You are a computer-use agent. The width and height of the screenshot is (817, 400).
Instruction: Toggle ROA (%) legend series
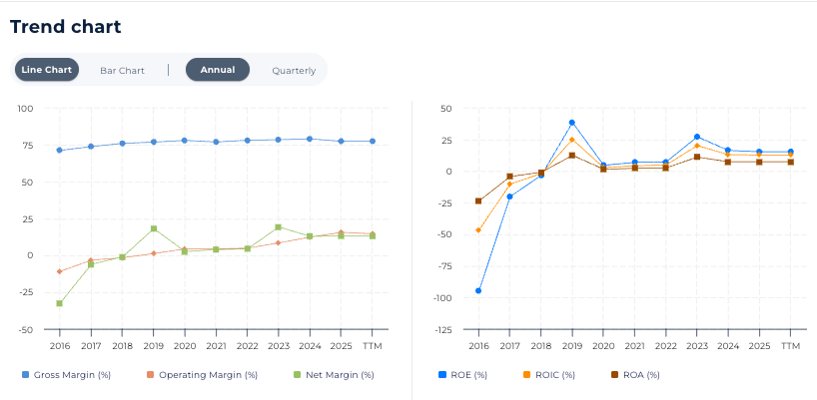(x=638, y=375)
